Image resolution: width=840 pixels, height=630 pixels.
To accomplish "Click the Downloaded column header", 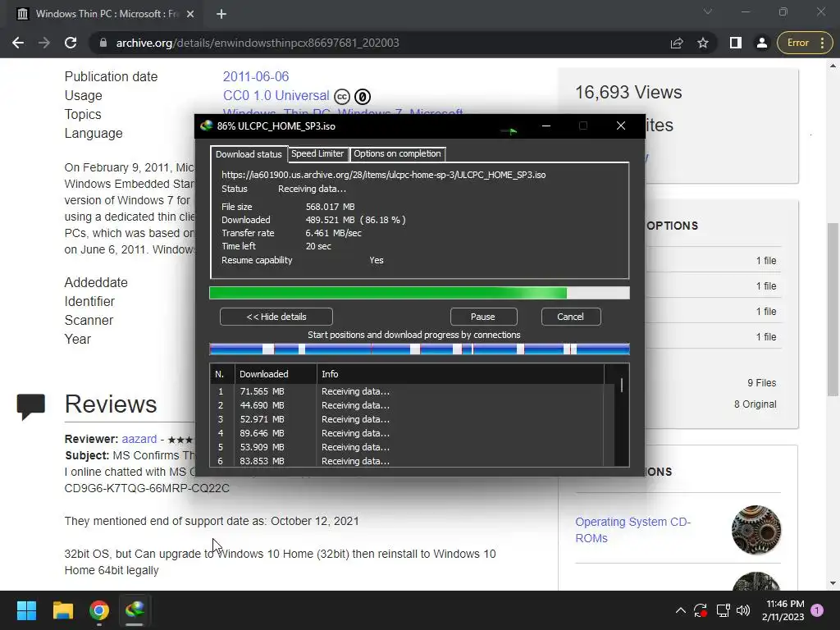I will [x=276, y=374].
